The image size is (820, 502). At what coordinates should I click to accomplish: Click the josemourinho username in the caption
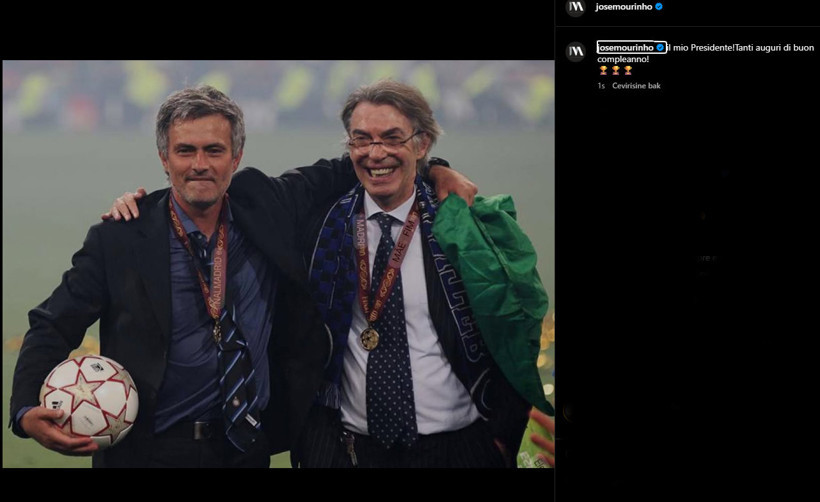pyautogui.click(x=625, y=47)
